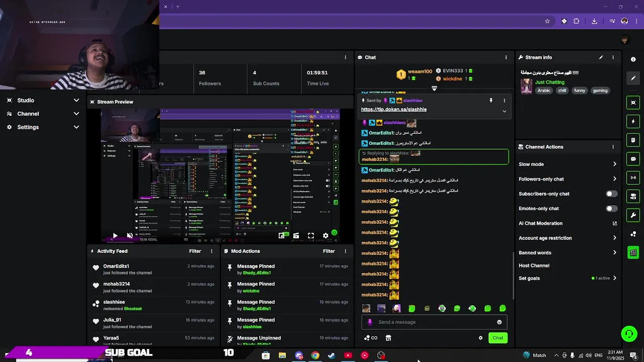Click the info icon in right sidebar

(633, 59)
